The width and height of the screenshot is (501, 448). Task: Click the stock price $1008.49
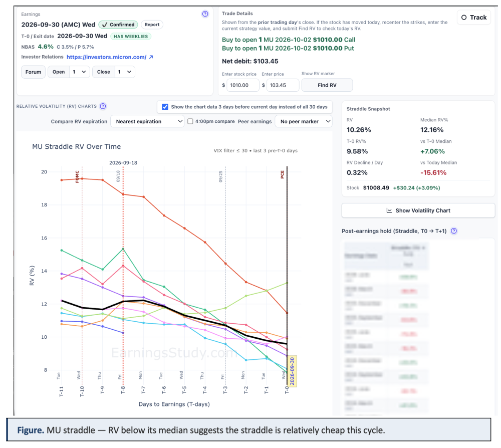(376, 187)
